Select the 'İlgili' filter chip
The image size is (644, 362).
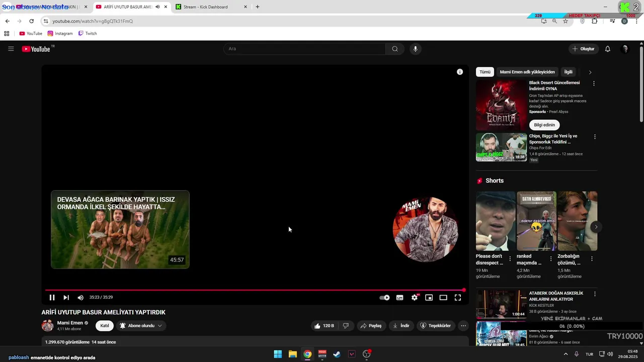(568, 72)
